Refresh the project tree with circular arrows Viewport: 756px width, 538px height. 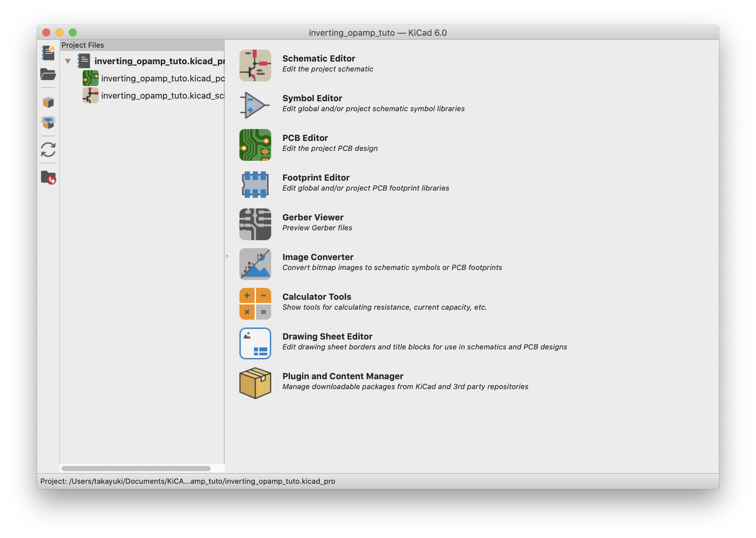click(x=48, y=150)
